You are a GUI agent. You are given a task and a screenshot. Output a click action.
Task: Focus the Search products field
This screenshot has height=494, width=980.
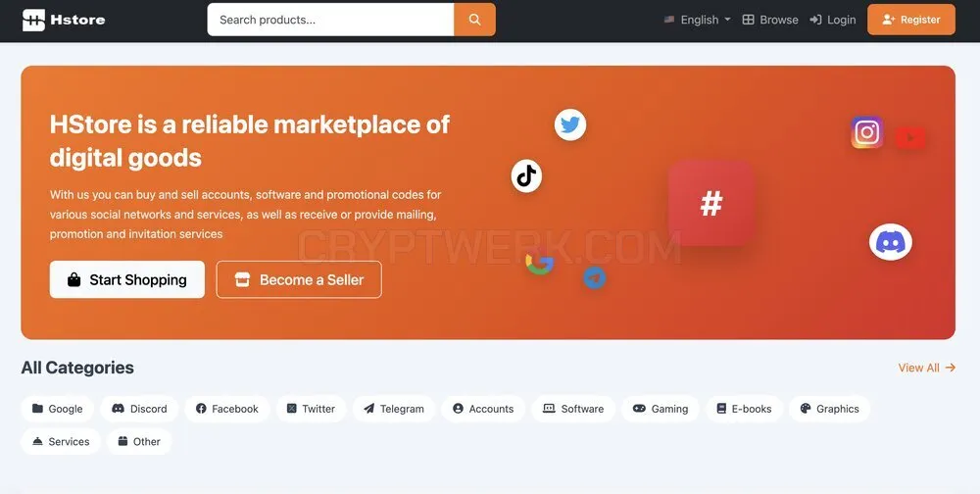coord(330,20)
